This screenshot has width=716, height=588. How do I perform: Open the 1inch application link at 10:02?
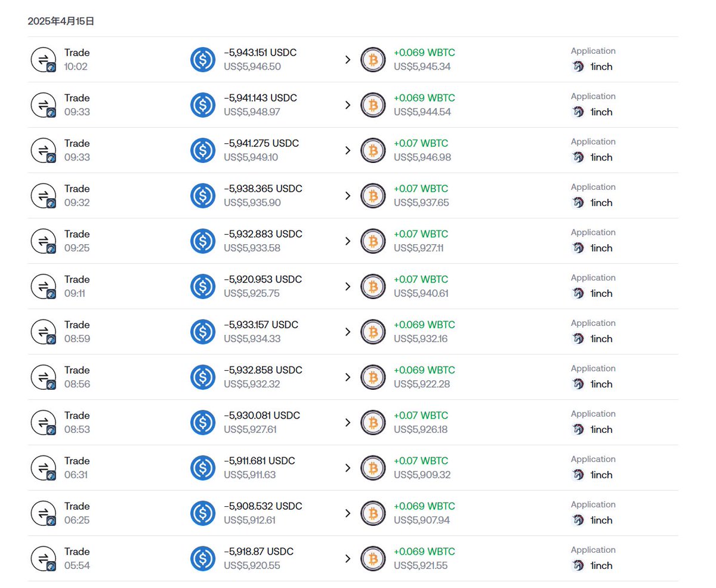click(601, 67)
